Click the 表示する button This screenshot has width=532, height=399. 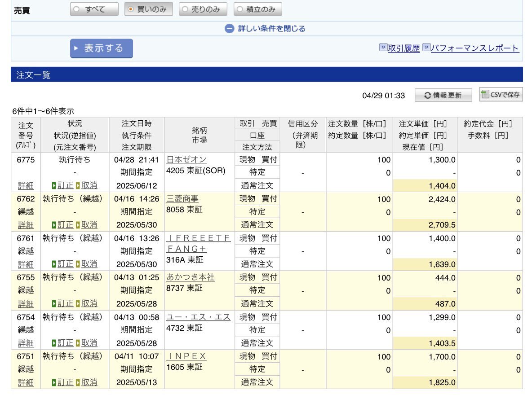pos(102,48)
